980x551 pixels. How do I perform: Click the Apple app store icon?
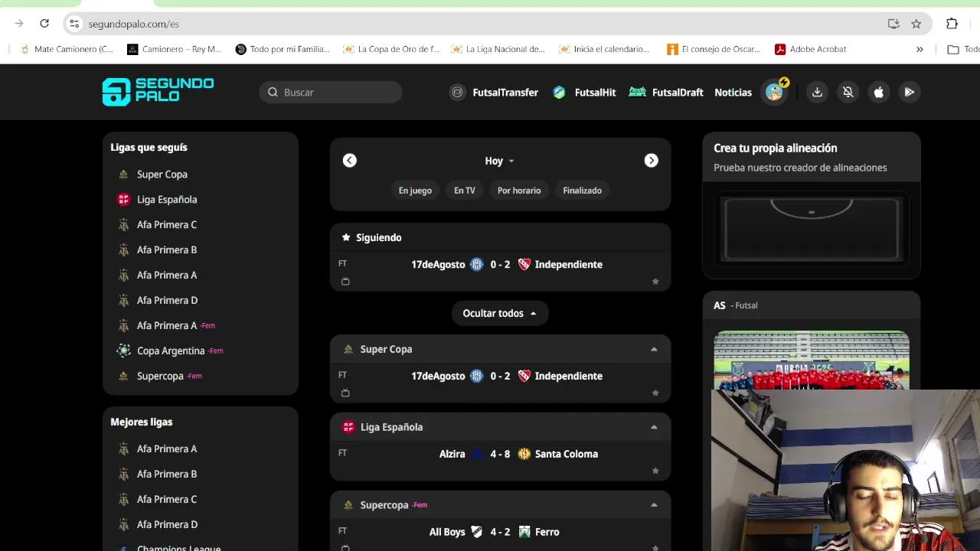tap(878, 92)
